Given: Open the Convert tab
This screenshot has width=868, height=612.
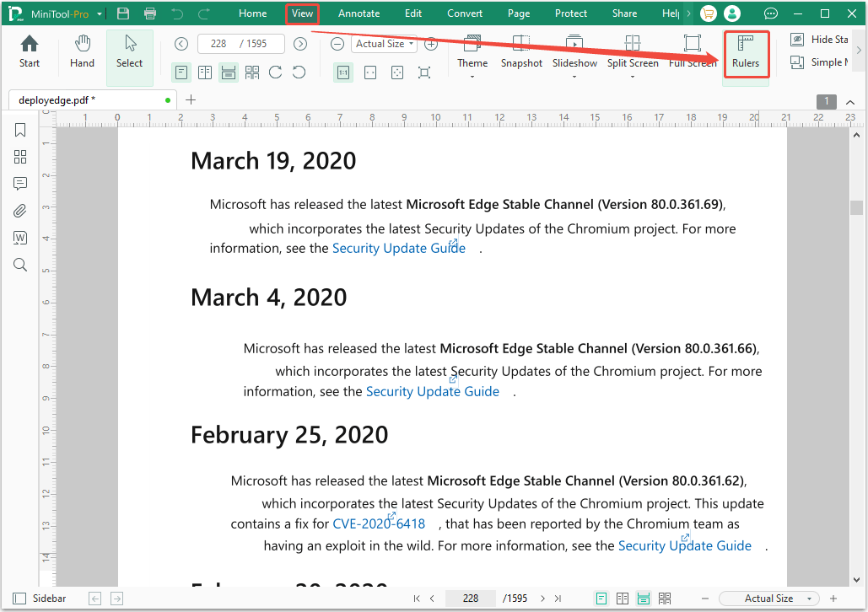Looking at the screenshot, I should point(465,13).
